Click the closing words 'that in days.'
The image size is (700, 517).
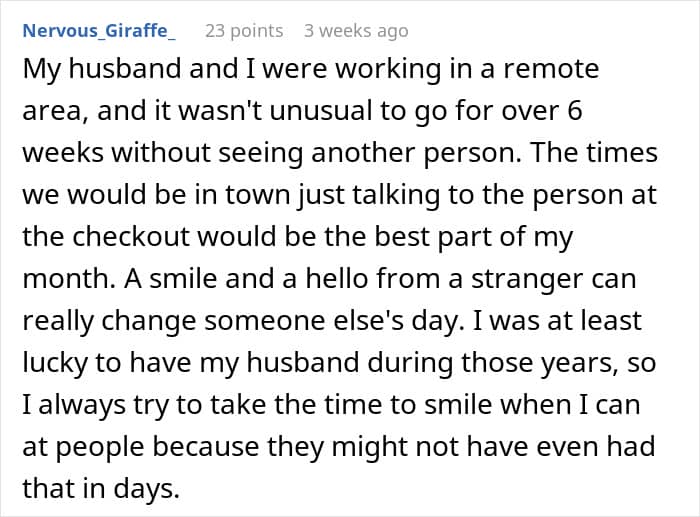pyautogui.click(x=101, y=489)
